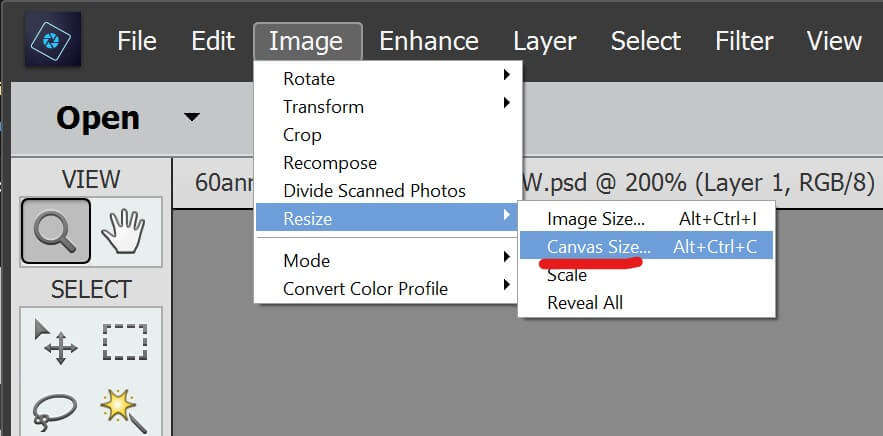Click Divide Scanned Photos
This screenshot has width=883, height=436.
pos(374,190)
